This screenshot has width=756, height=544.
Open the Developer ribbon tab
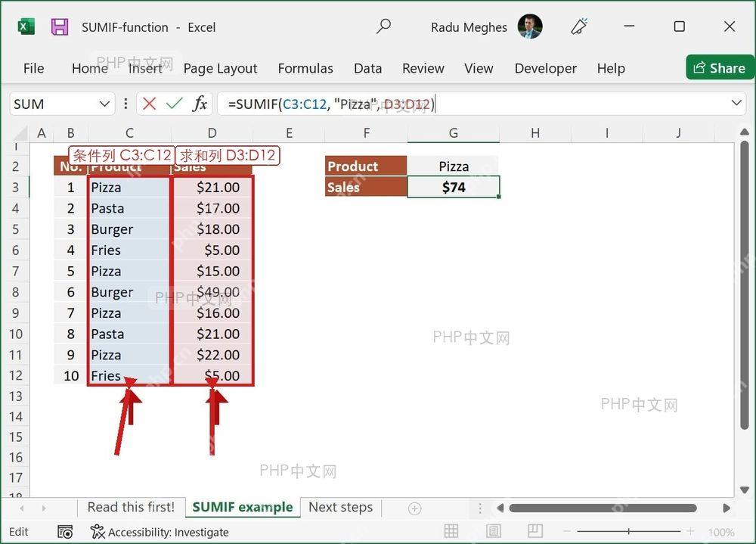click(x=545, y=69)
